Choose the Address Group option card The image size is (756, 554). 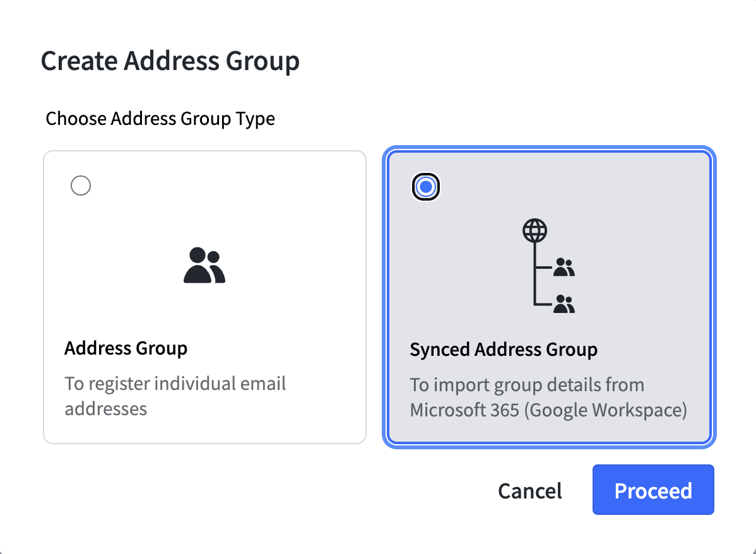tap(204, 295)
